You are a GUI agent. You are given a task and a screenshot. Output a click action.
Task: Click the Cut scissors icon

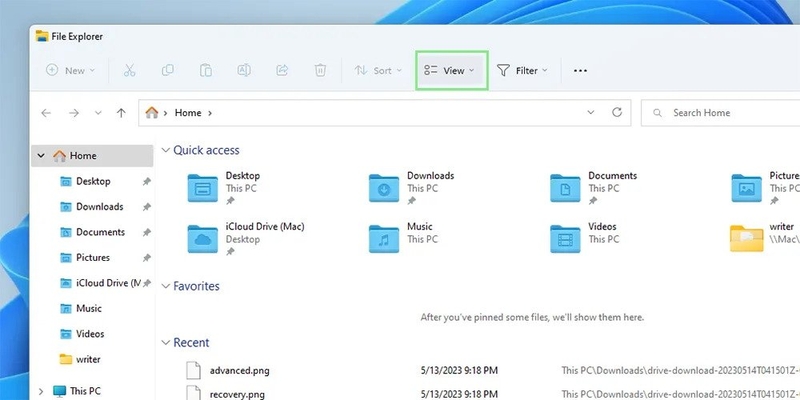pos(130,70)
